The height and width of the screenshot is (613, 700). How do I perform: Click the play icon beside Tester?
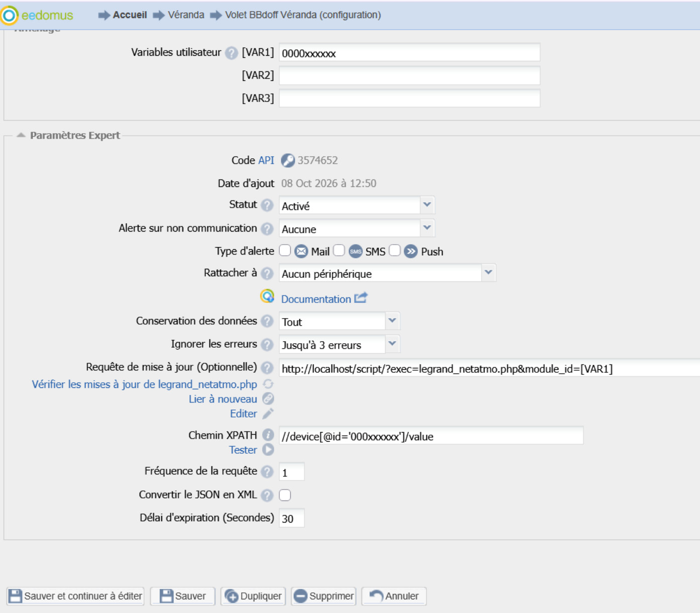[268, 450]
